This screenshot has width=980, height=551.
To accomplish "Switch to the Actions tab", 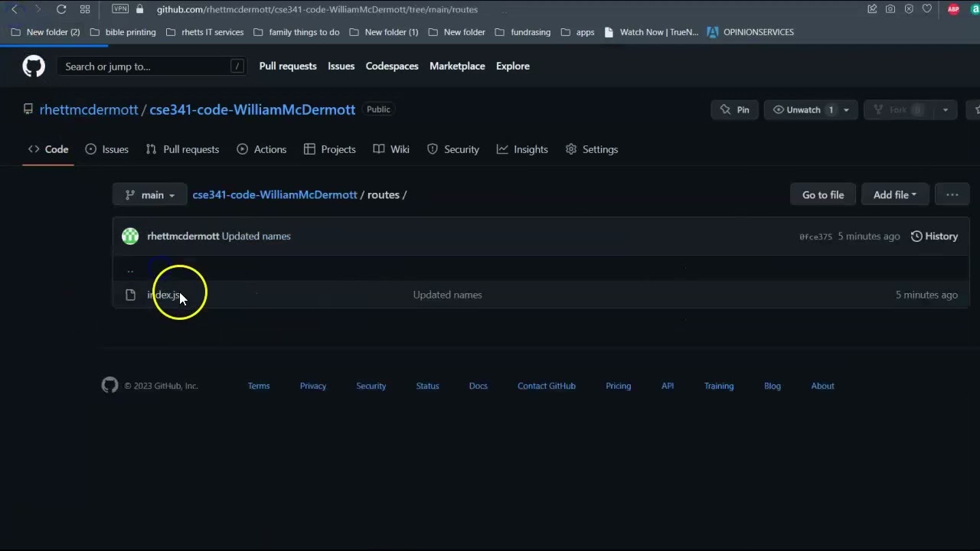I will click(x=262, y=149).
